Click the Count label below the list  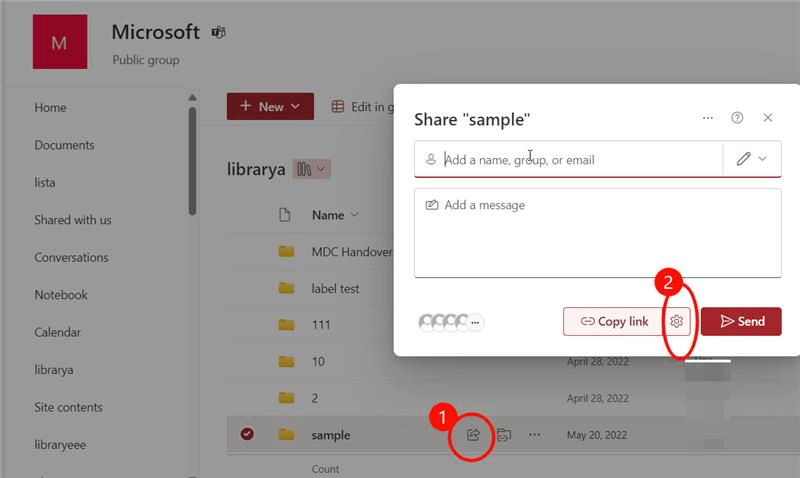[326, 469]
